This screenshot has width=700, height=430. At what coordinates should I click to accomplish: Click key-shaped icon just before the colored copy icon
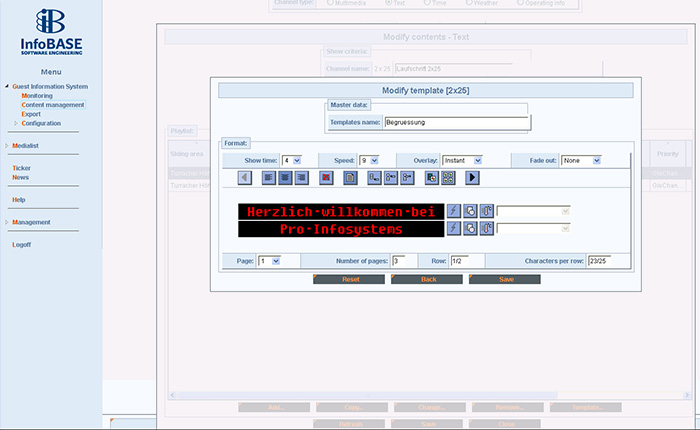407,178
